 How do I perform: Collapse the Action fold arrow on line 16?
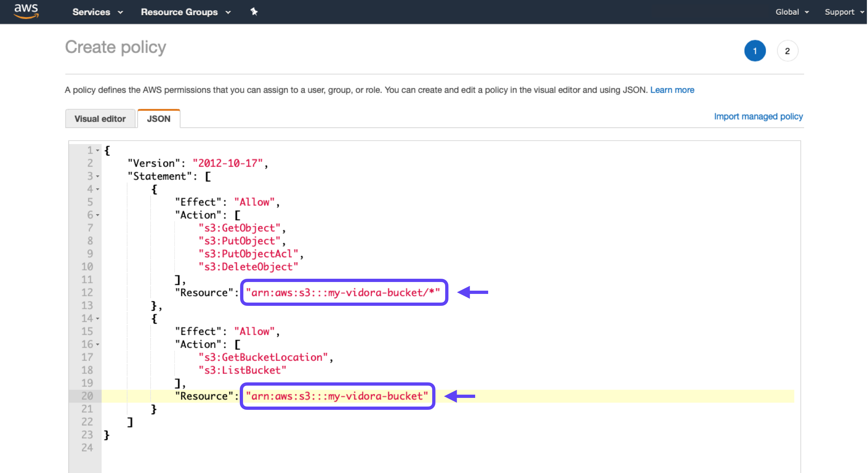(98, 345)
